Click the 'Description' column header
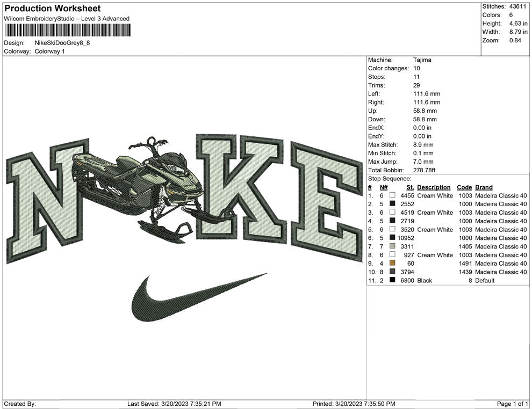Screen dimensions: 532x409 [434, 187]
